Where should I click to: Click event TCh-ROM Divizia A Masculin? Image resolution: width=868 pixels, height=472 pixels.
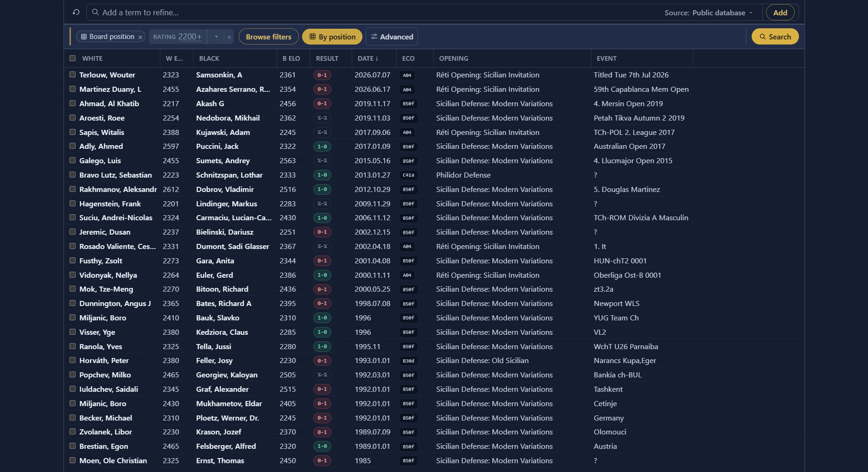coord(640,217)
